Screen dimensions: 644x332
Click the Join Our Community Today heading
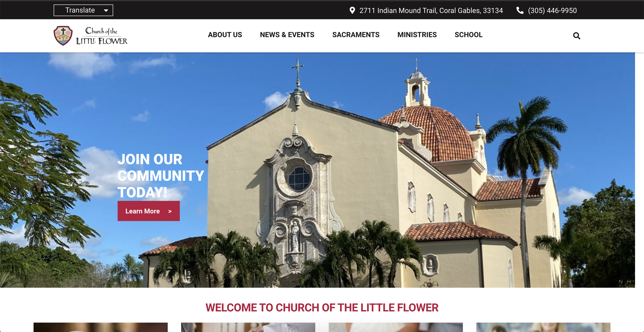pos(161,176)
